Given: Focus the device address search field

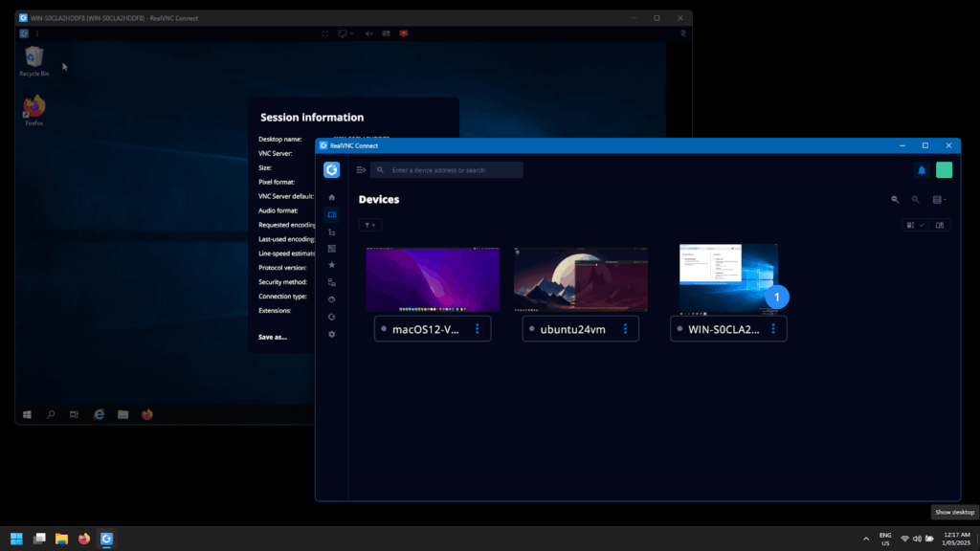Looking at the screenshot, I should pyautogui.click(x=446, y=170).
